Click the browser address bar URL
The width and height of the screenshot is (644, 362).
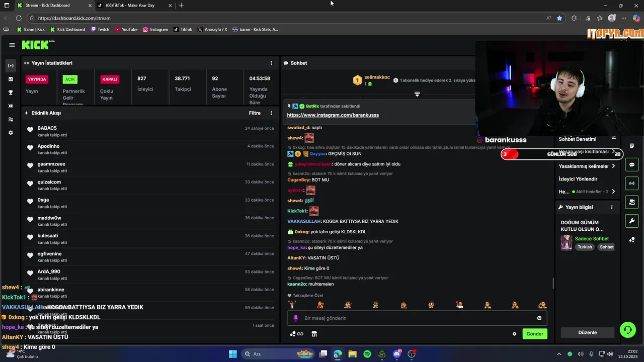[x=74, y=18]
